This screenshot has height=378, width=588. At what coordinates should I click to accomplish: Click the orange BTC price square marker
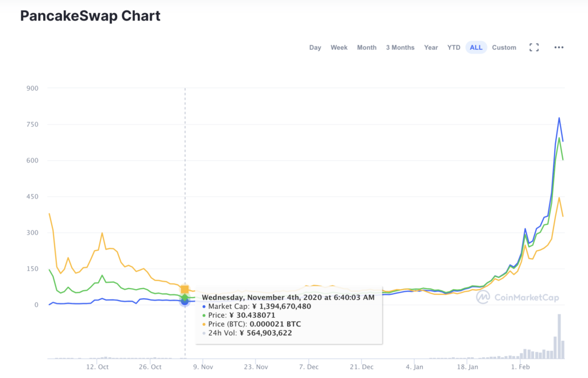(184, 289)
